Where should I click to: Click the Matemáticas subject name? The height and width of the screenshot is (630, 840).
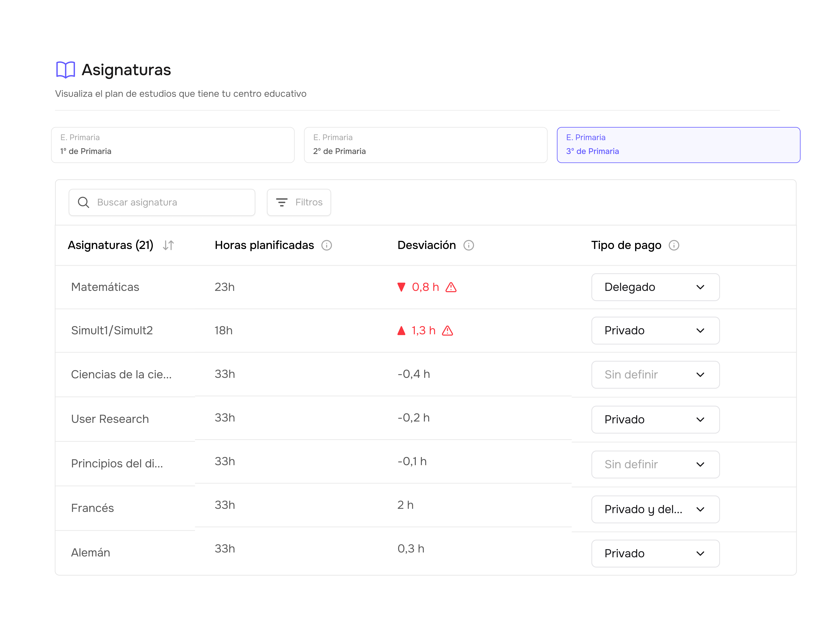[105, 287]
